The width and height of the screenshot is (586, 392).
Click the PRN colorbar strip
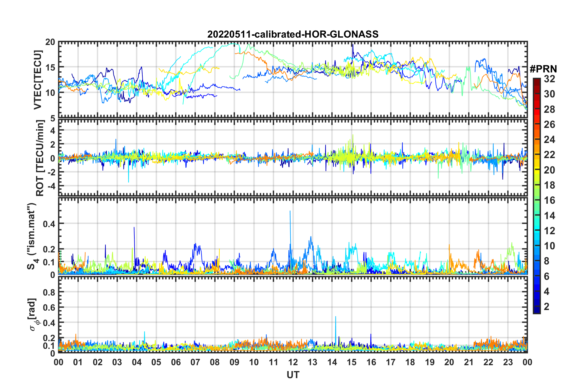click(x=536, y=196)
